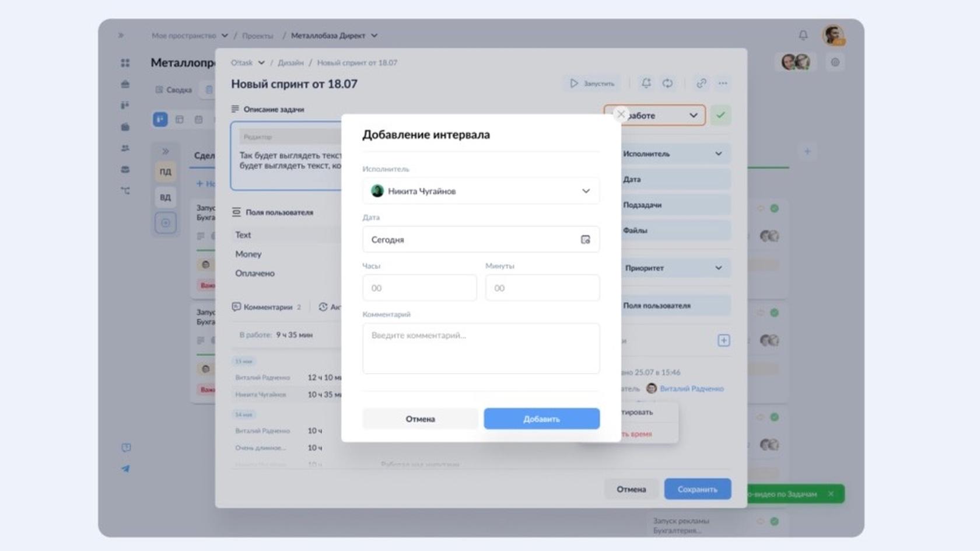Copy task link with chain icon
Screen dimensions: 980x551
(701, 83)
